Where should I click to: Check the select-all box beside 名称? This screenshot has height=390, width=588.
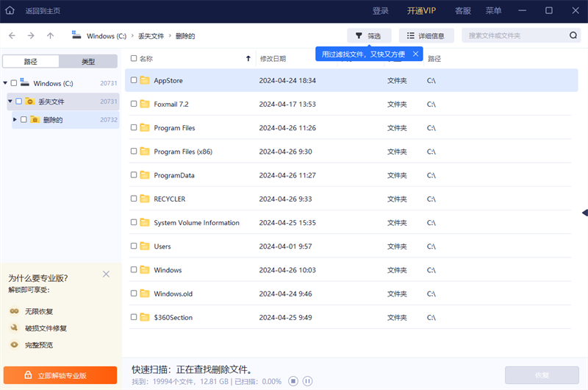click(x=134, y=58)
